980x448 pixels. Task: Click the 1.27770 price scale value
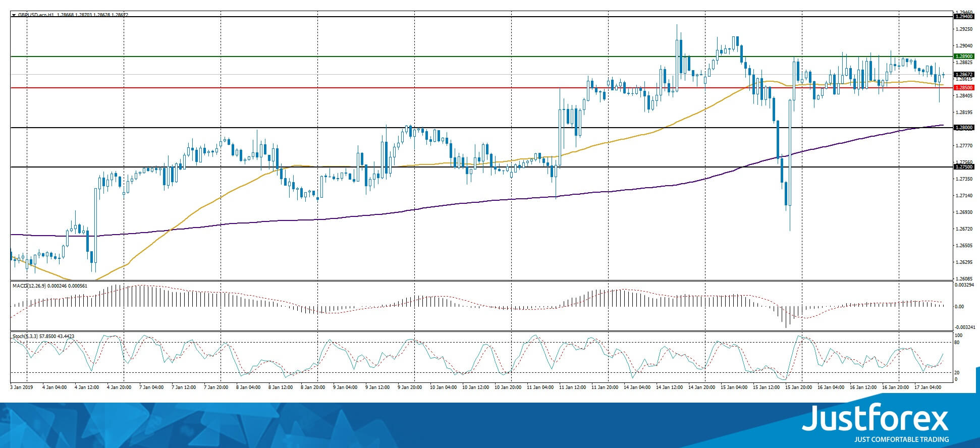[x=964, y=146]
